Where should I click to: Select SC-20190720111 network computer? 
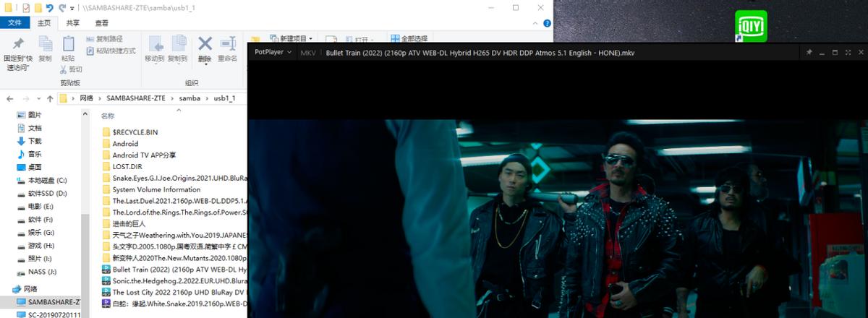(x=48, y=314)
